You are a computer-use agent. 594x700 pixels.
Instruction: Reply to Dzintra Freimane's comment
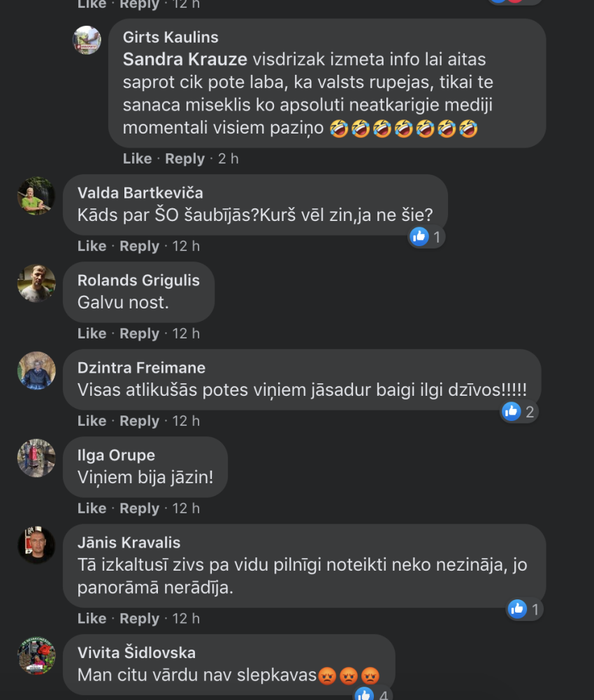[139, 421]
